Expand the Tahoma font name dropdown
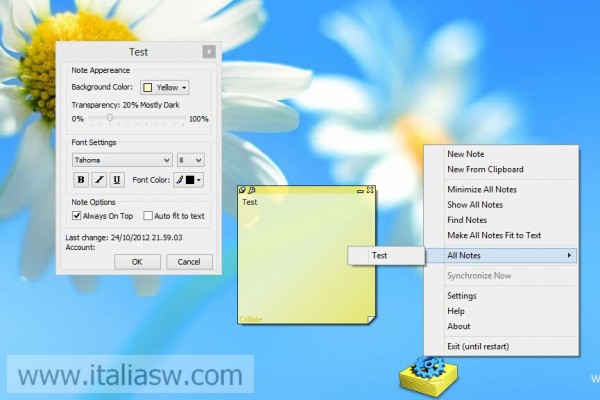 121,160
